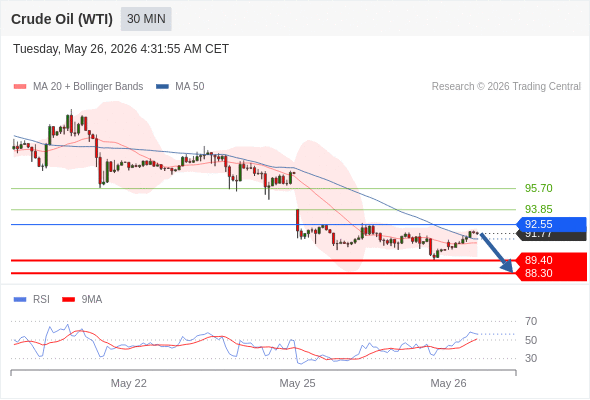Click the 92.55 blue pivot price tag
590x400 pixels.
pyautogui.click(x=552, y=224)
